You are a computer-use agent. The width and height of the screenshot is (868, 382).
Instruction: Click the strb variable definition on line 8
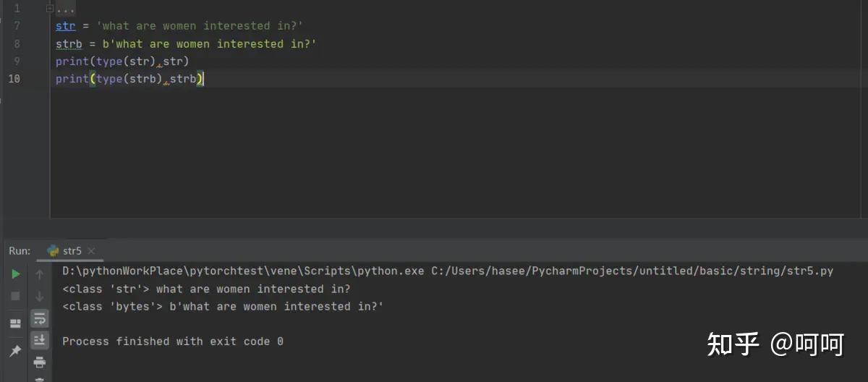68,44
